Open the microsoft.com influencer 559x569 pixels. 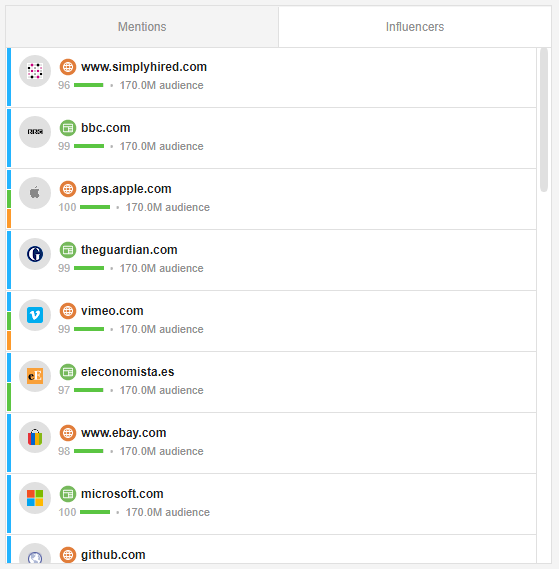122,494
